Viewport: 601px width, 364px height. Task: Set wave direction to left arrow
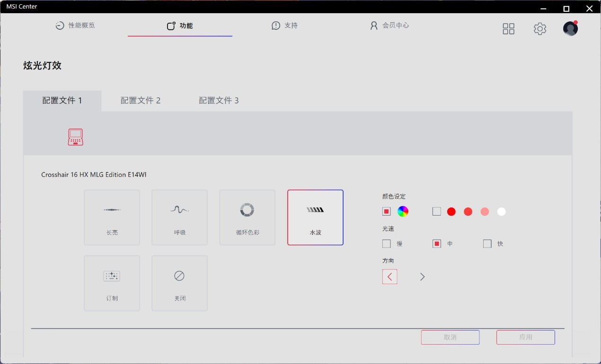click(389, 277)
